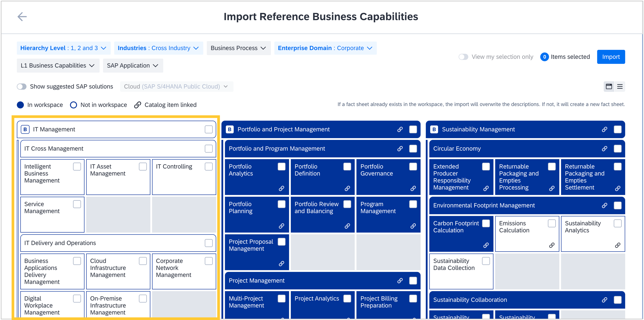
Task: Toggle Show suggested SAP solutions switch
Action: click(x=22, y=86)
